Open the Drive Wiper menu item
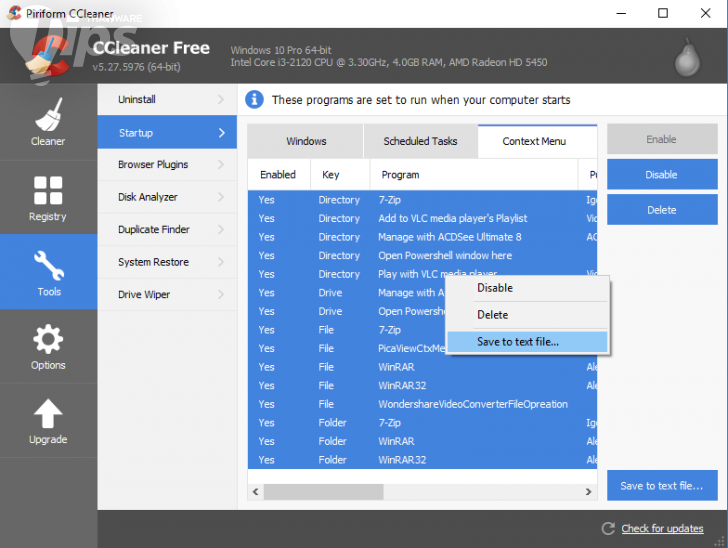728x548 pixels. point(167,294)
